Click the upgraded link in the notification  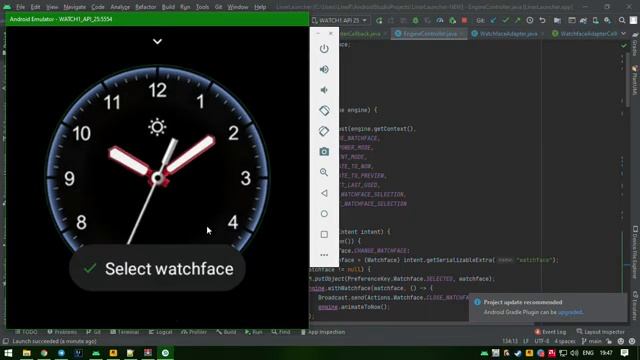pyautogui.click(x=570, y=312)
